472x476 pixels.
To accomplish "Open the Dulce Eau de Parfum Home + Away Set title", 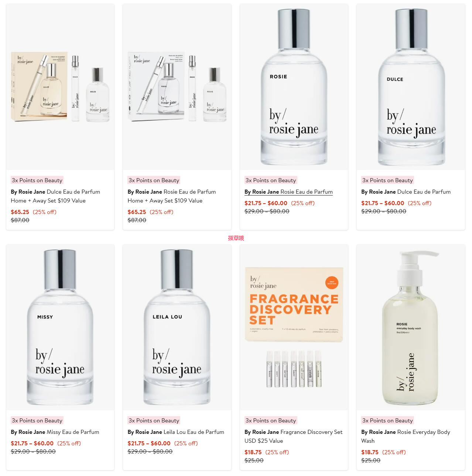I will point(55,196).
